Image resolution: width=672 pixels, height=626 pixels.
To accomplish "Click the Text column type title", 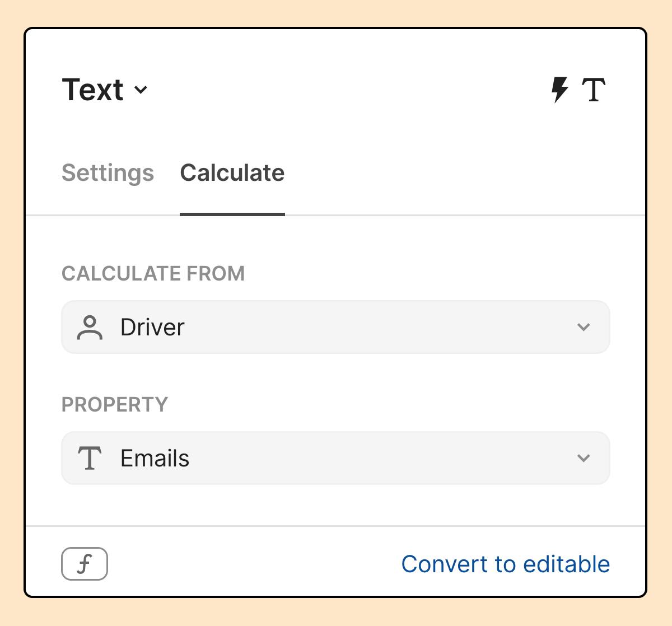I will point(92,90).
